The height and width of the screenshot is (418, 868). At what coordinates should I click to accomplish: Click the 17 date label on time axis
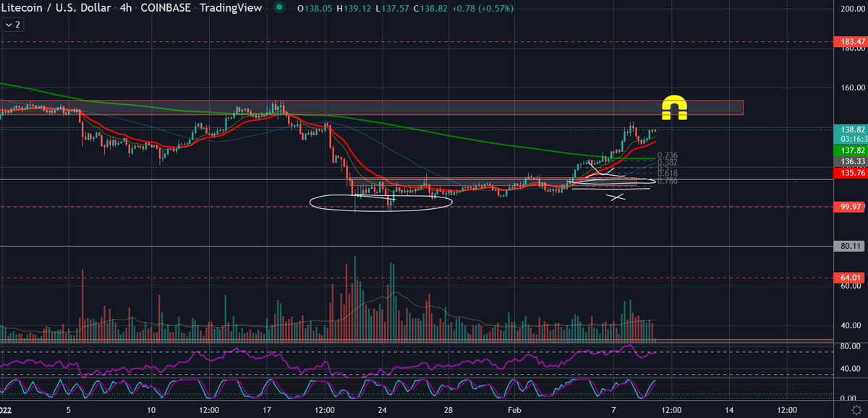click(268, 409)
